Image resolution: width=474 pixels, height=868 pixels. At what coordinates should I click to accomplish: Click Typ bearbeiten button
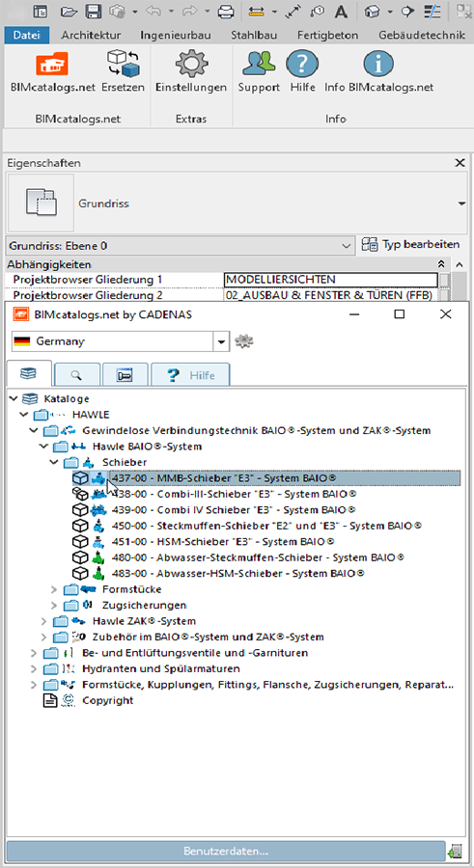point(411,244)
